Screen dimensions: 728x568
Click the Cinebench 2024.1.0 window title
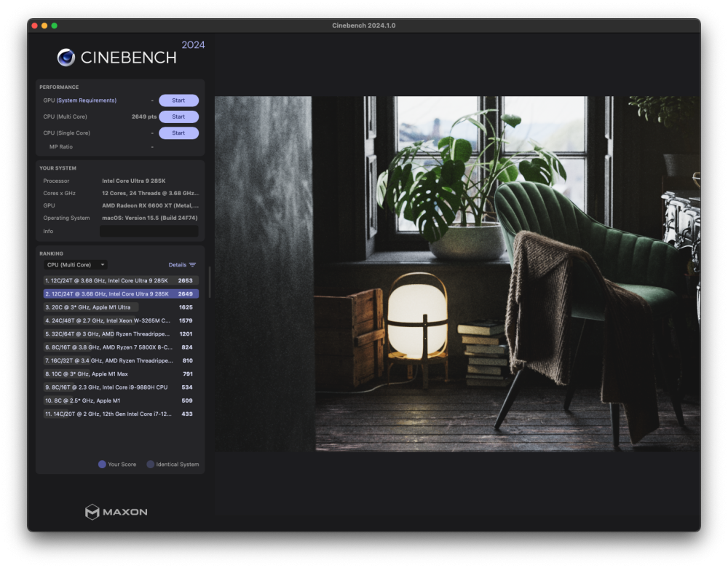pos(363,25)
